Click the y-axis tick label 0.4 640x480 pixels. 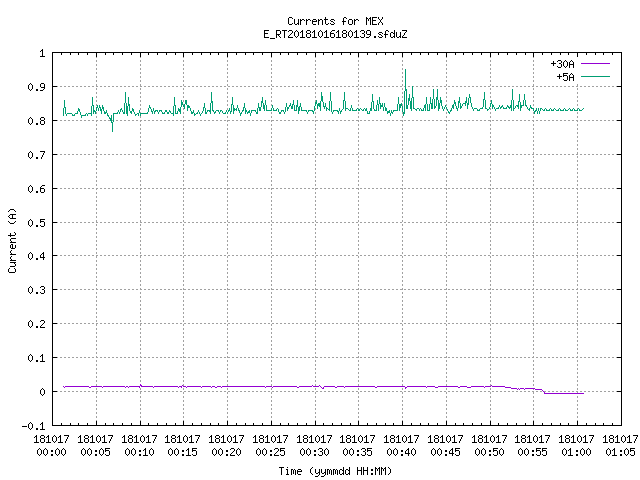(x=36, y=256)
